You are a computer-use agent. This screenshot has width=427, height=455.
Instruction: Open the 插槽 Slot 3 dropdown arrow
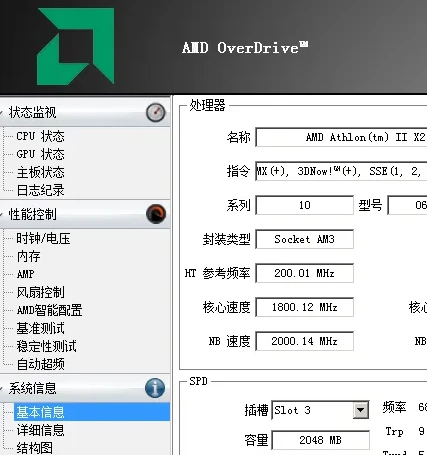click(x=361, y=410)
